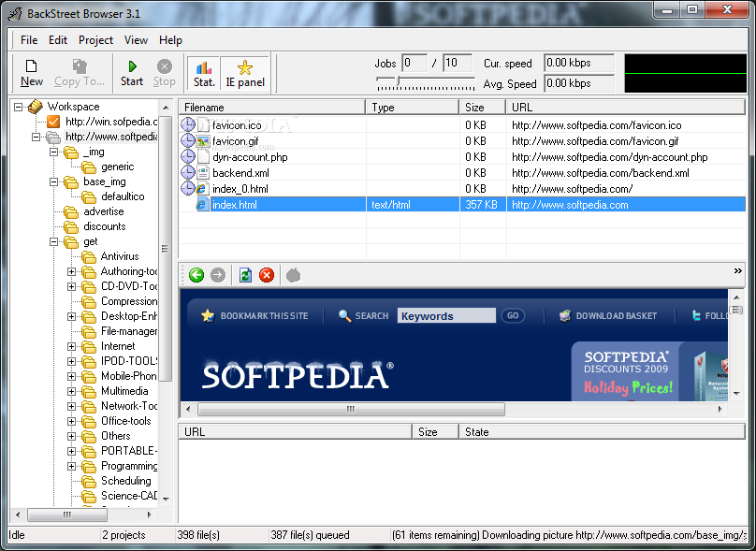Sort by the Size column header in file list
The height and width of the screenshot is (551, 756).
482,108
